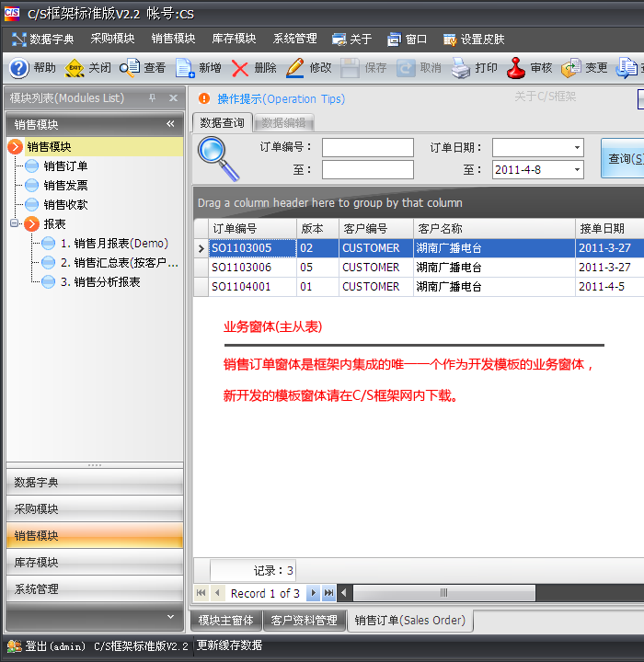This screenshot has width=644, height=662.
Task: Click the 审核 (Approve) stamp icon
Action: point(516,68)
